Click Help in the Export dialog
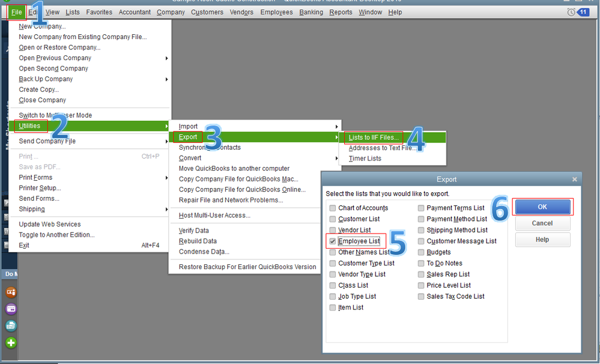600x364 pixels. click(x=542, y=240)
